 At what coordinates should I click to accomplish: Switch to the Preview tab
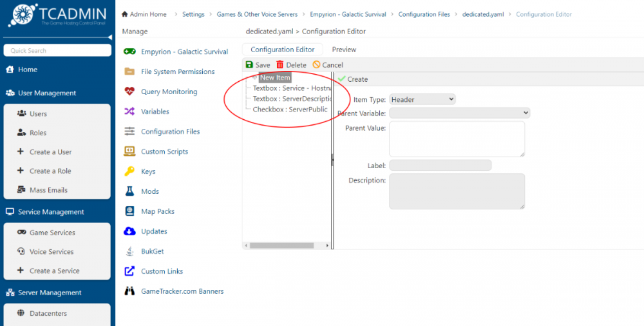point(344,50)
